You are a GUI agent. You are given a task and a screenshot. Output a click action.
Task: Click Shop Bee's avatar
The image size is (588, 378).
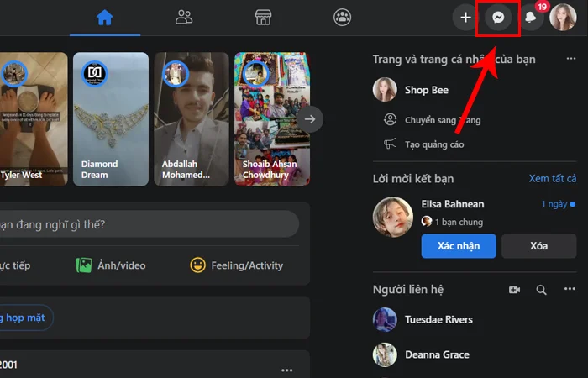tap(385, 90)
